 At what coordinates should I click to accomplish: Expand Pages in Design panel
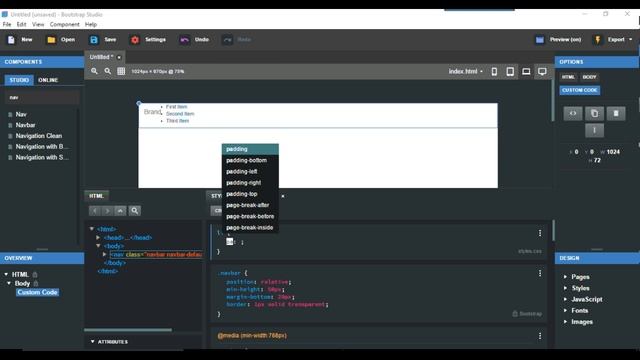click(565, 277)
